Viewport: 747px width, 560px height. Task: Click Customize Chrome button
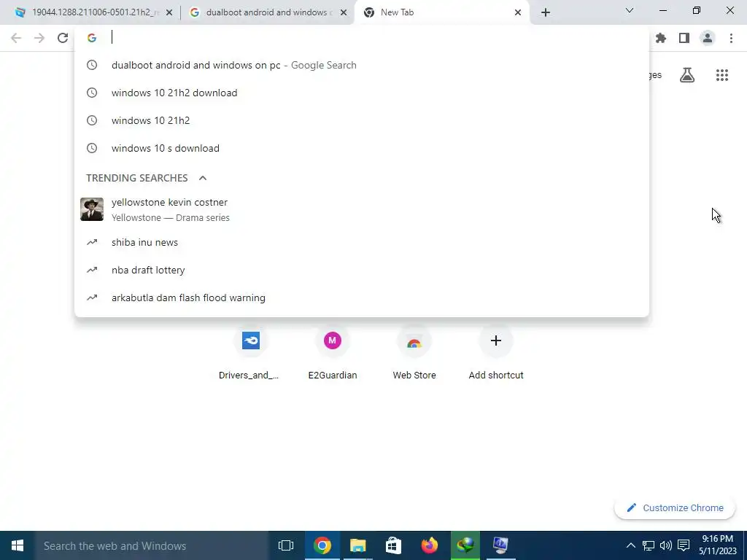[x=675, y=508]
